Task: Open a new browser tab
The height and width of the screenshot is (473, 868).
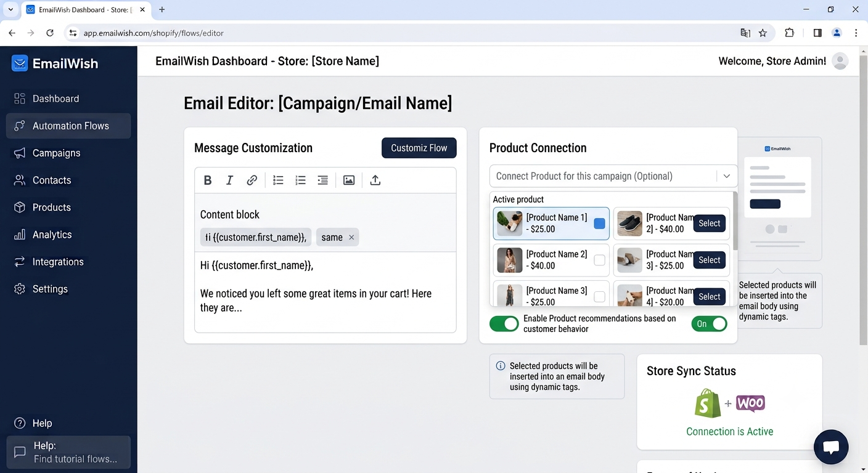Action: (x=162, y=10)
